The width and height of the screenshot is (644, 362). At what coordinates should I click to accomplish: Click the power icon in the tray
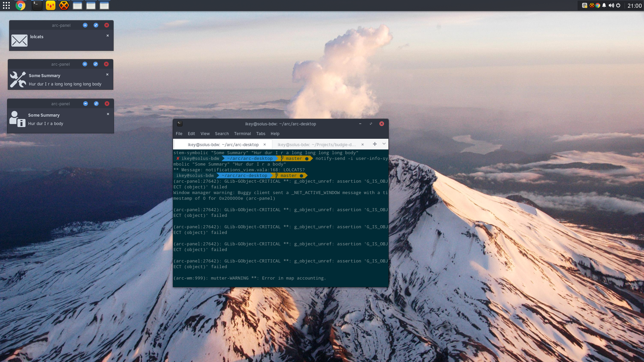coord(618,5)
